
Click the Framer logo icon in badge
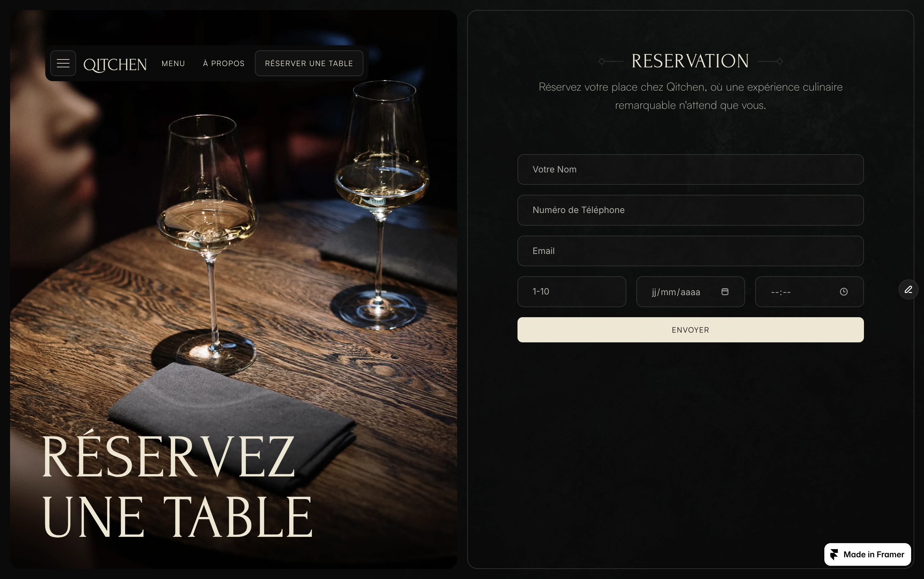834,554
